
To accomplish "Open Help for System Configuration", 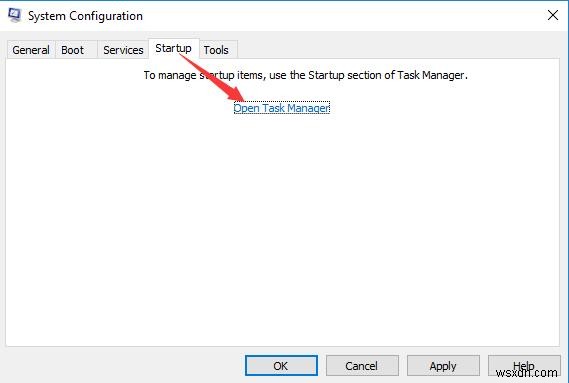I will (x=524, y=366).
